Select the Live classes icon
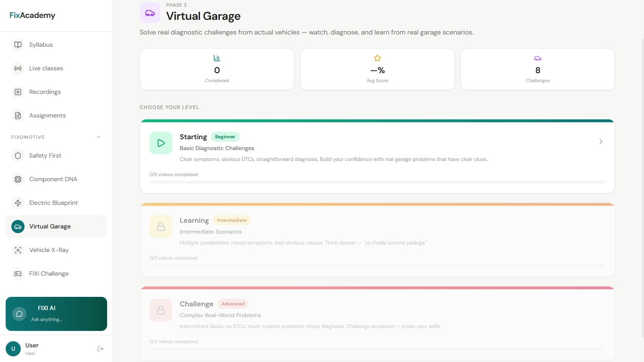This screenshot has height=362, width=644. 17,68
